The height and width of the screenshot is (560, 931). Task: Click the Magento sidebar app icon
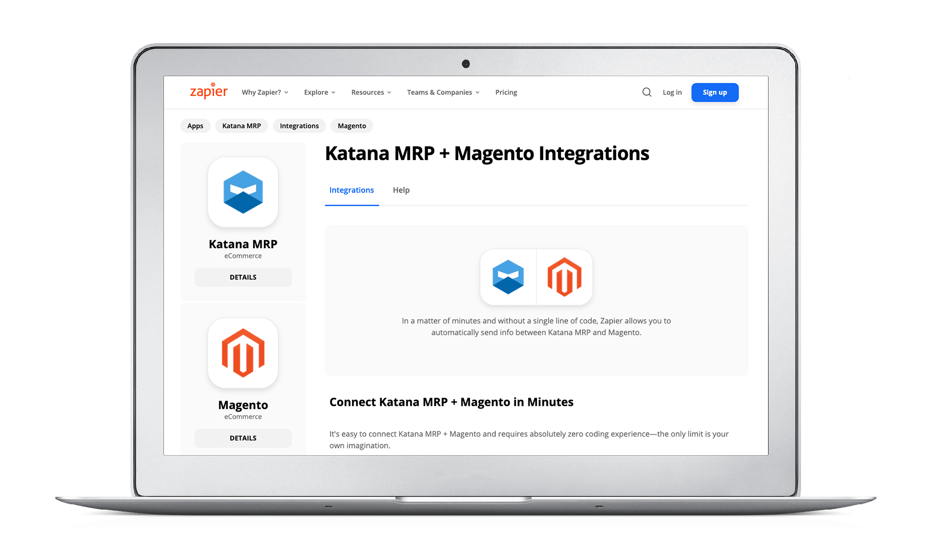[243, 353]
